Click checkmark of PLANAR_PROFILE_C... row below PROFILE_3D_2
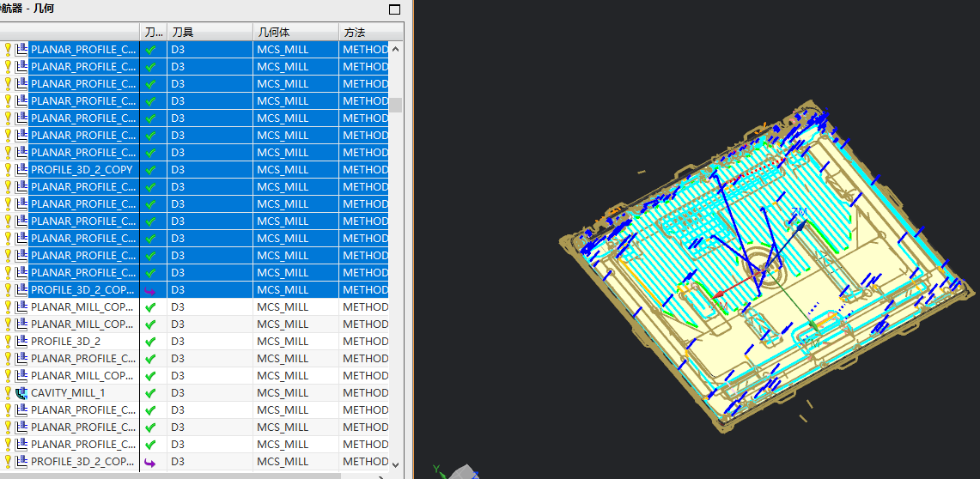The height and width of the screenshot is (479, 980). pyautogui.click(x=150, y=359)
